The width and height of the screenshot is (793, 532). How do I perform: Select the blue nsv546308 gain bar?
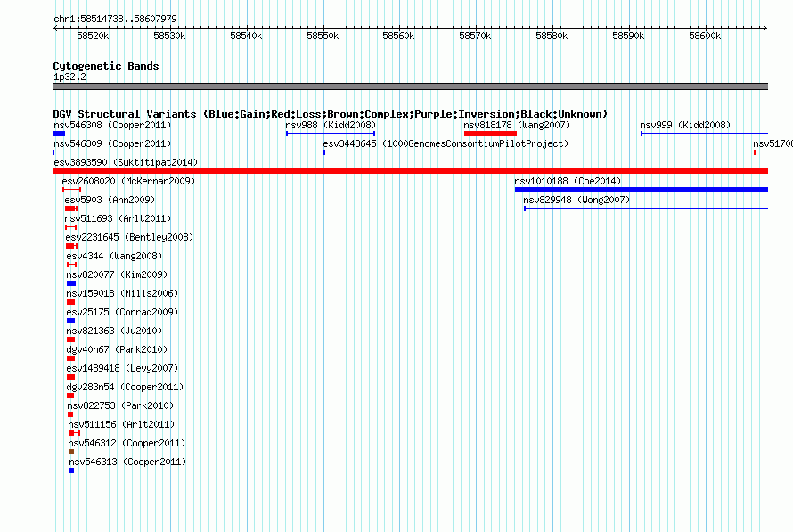59,134
